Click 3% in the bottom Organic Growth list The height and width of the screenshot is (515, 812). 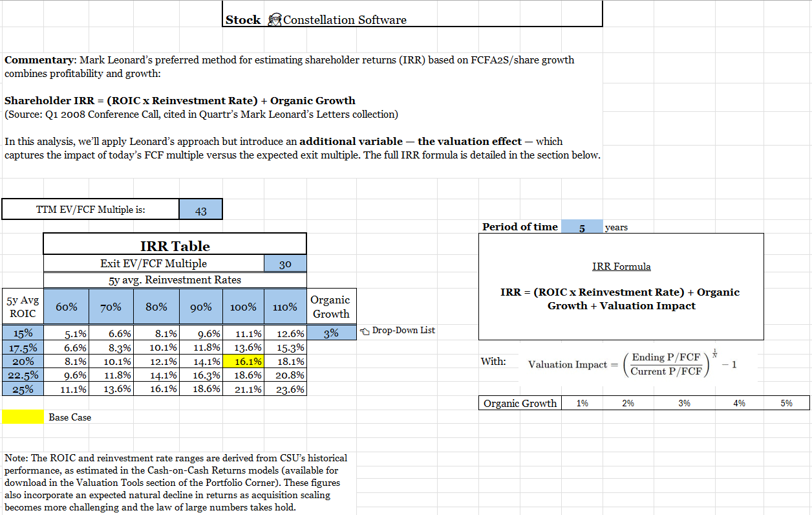pyautogui.click(x=684, y=403)
